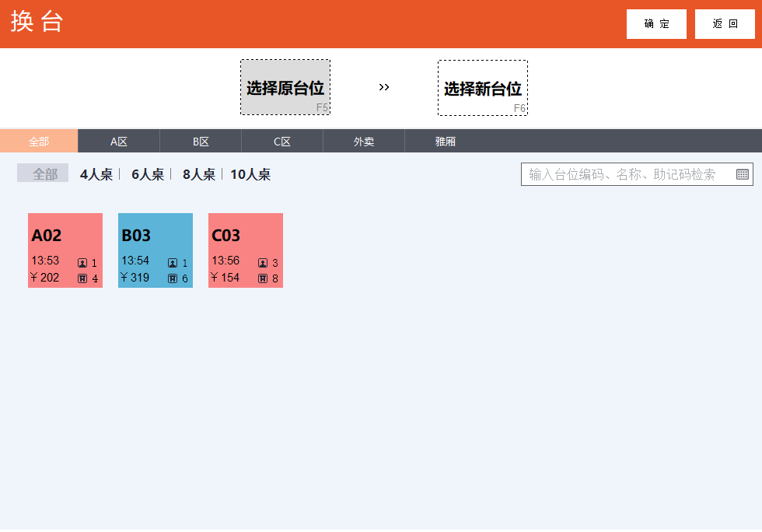Screen dimensions: 762x532
Task: Click the guest count icon on table A02
Action: [82, 263]
